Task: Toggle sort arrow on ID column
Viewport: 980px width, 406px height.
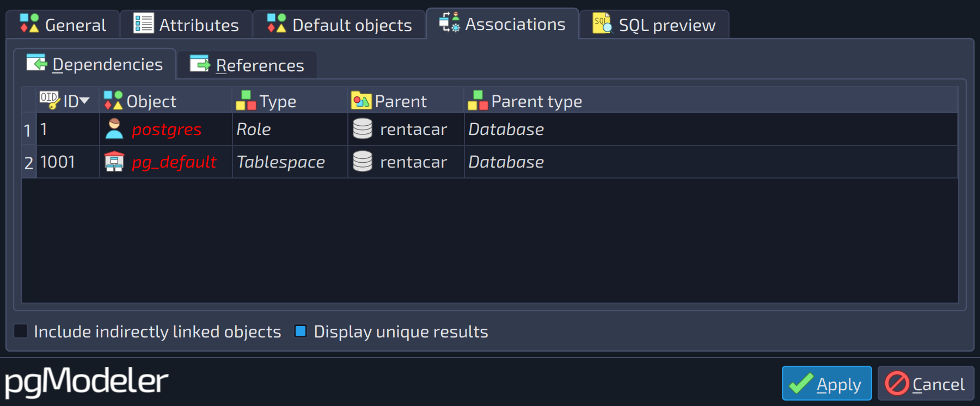Action: (84, 101)
